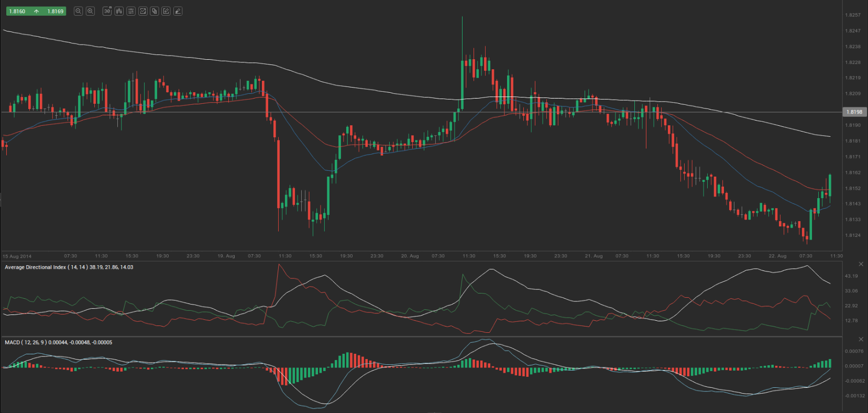Click the zoom out magnifier icon
This screenshot has width=868, height=413.
78,11
